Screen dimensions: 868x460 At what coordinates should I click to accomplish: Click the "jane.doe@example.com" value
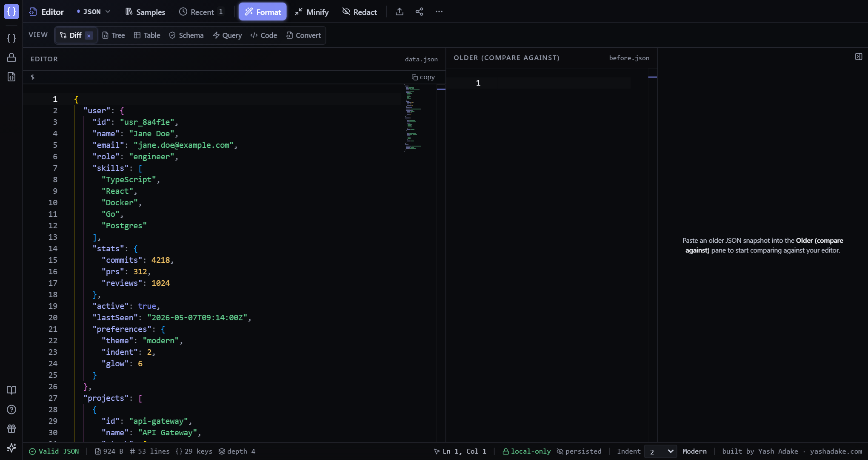click(x=183, y=145)
